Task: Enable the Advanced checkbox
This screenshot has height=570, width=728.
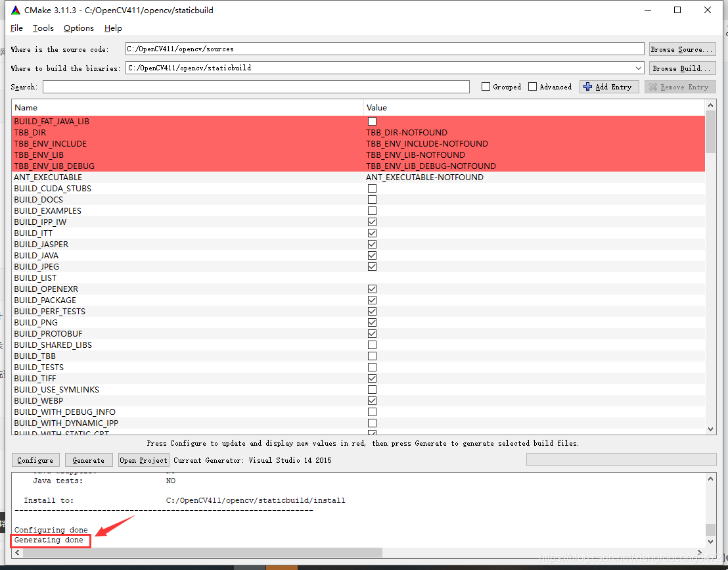Action: coord(533,86)
